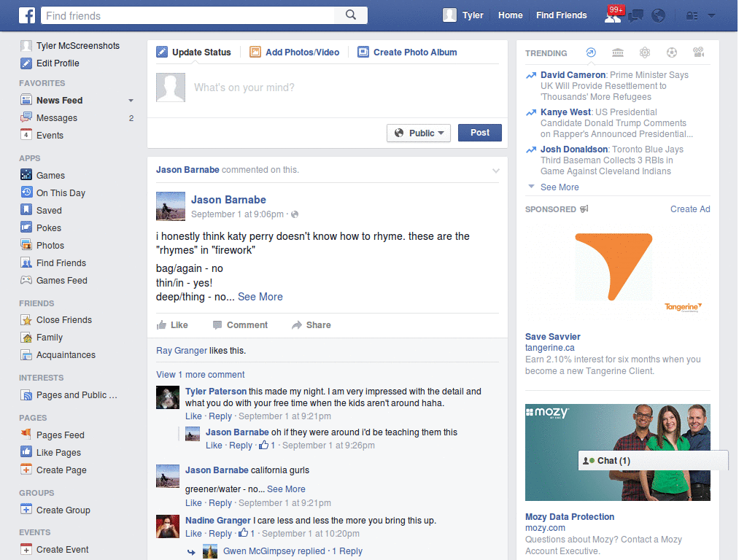Open the notifications globe icon
Viewport: 747px width, 560px height.
pos(659,16)
